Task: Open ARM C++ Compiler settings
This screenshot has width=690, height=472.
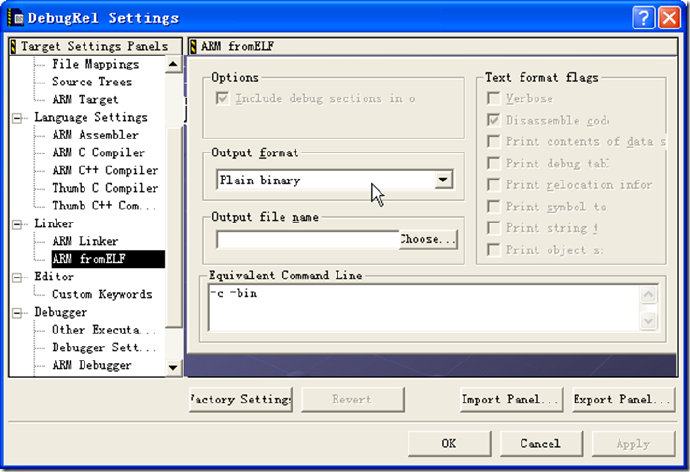Action: [105, 170]
